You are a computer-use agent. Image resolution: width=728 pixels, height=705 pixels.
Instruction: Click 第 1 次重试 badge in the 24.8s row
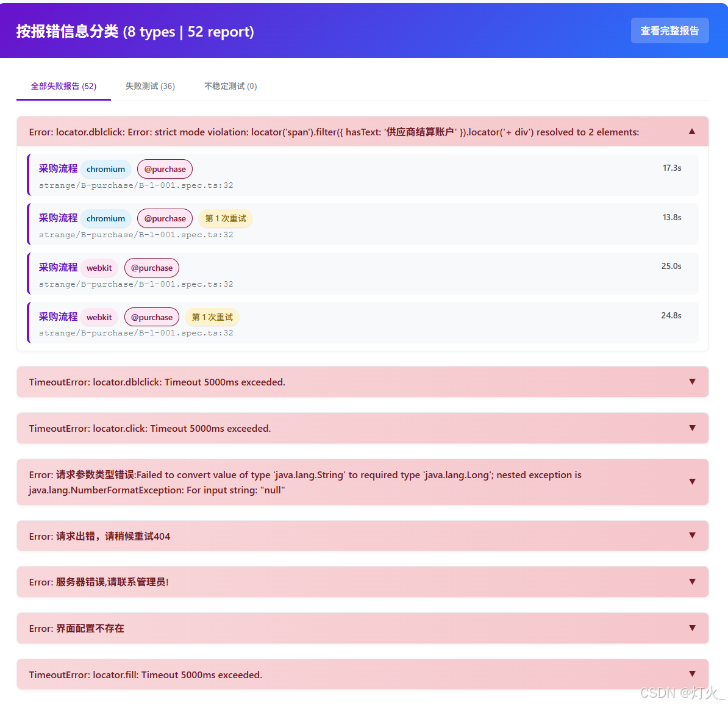pos(212,317)
